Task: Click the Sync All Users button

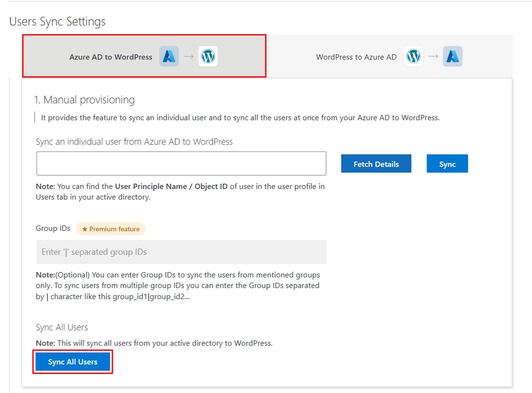Action: [73, 362]
